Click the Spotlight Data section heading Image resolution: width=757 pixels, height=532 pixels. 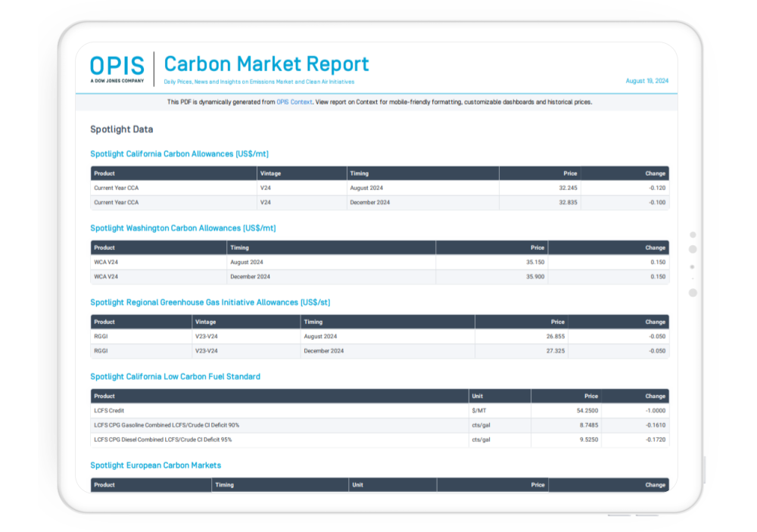[121, 129]
